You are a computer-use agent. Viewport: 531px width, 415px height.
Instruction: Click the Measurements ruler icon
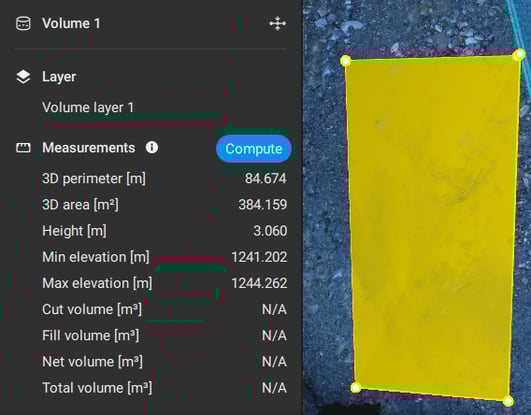(x=23, y=148)
